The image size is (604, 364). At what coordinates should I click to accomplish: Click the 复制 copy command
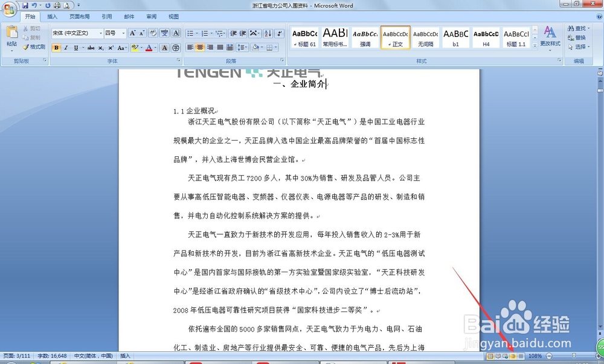pos(31,37)
